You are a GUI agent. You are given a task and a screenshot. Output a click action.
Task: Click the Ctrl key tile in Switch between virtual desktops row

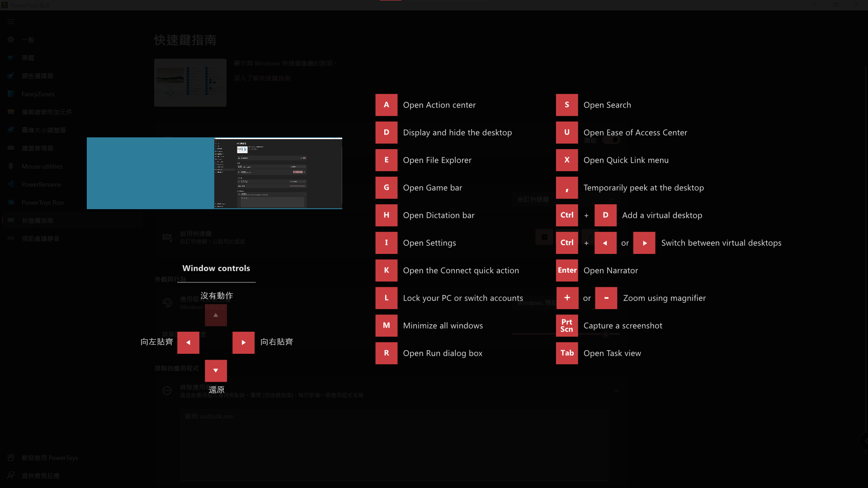click(x=567, y=243)
